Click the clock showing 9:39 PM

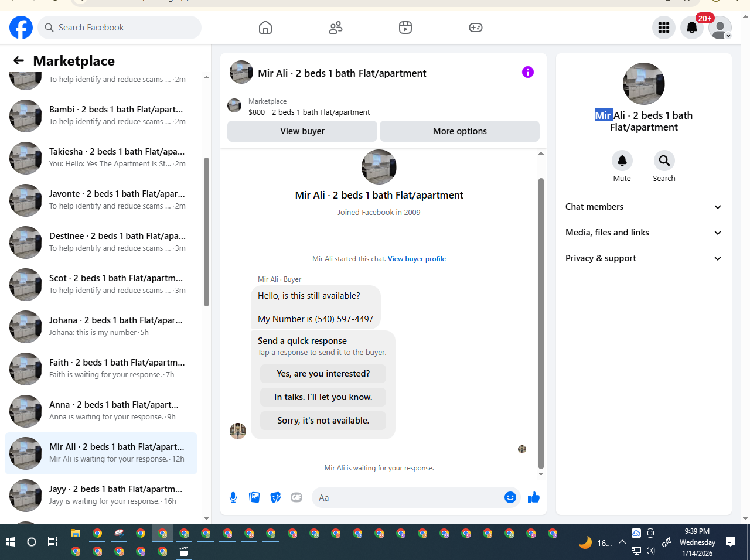[x=697, y=531]
